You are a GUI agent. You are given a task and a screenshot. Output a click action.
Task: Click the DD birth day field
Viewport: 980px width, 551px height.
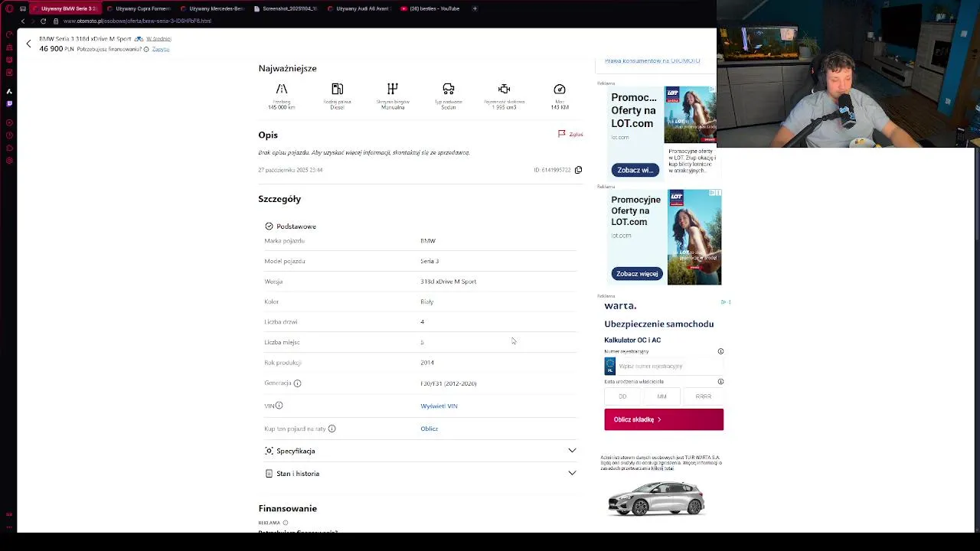click(x=622, y=396)
